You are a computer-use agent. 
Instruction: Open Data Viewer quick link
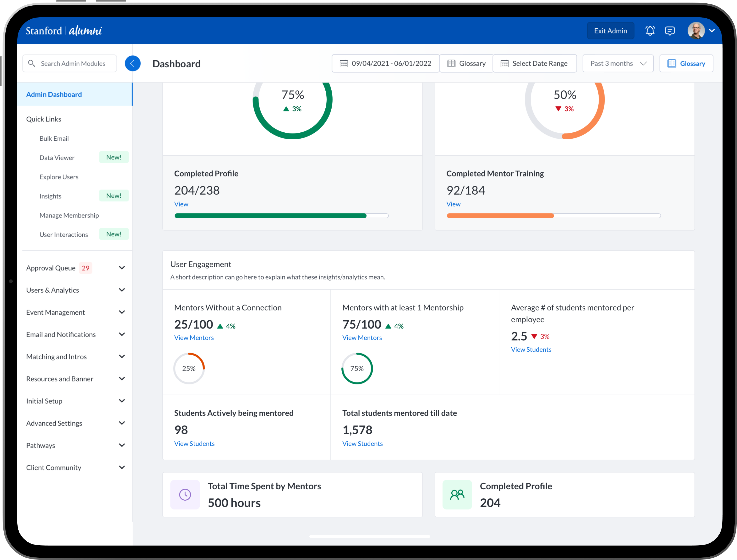point(57,158)
